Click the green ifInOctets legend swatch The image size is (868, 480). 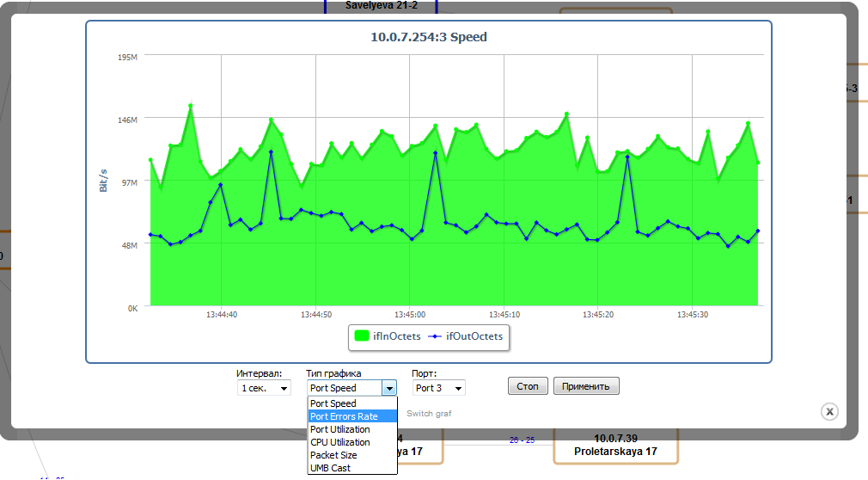tap(362, 336)
